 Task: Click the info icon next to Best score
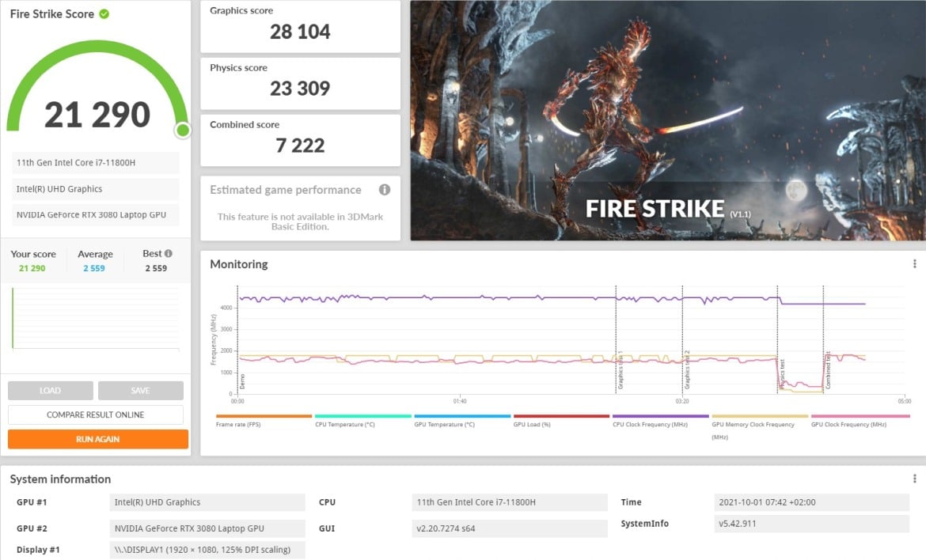coord(169,253)
